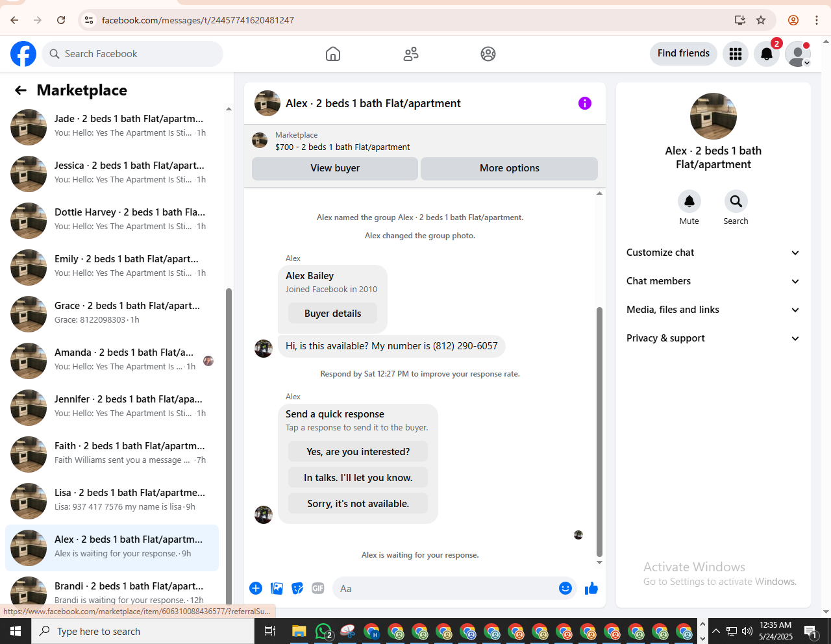Reload the page in browser

point(61,20)
